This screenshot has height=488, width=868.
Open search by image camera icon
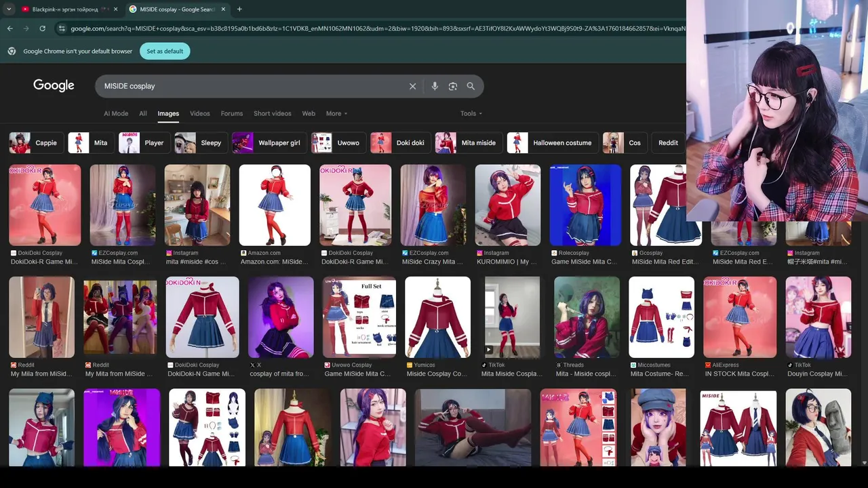453,86
